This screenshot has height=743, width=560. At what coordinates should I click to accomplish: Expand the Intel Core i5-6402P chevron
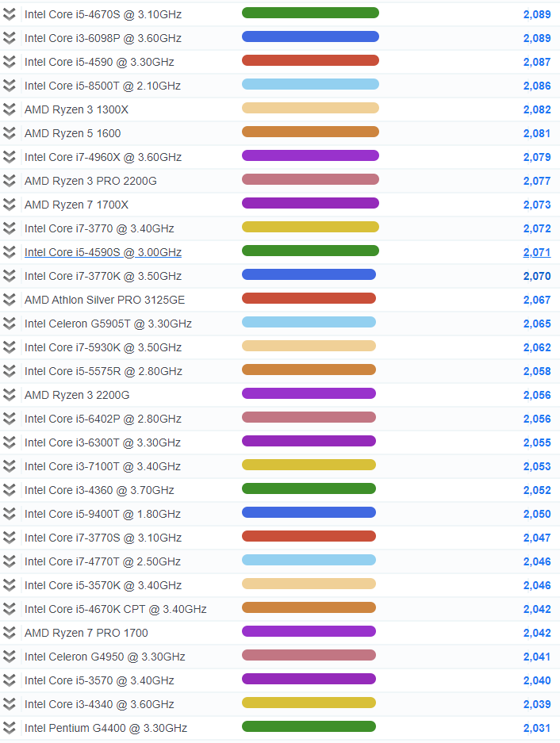9,419
